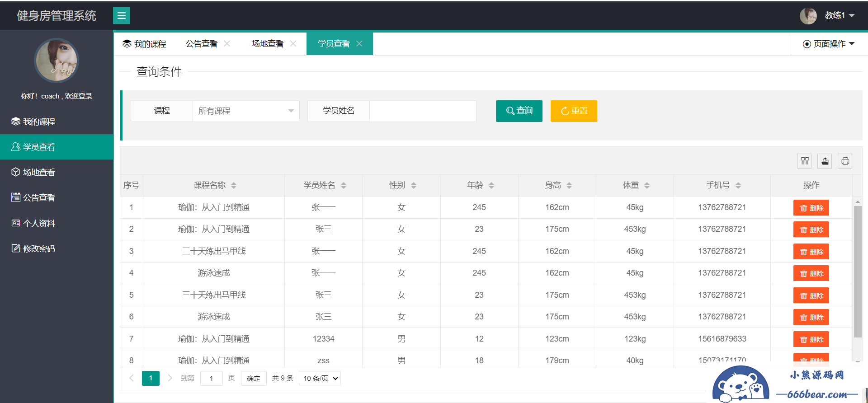Sort by 年龄 column arrows
This screenshot has width=868, height=403.
(491, 185)
